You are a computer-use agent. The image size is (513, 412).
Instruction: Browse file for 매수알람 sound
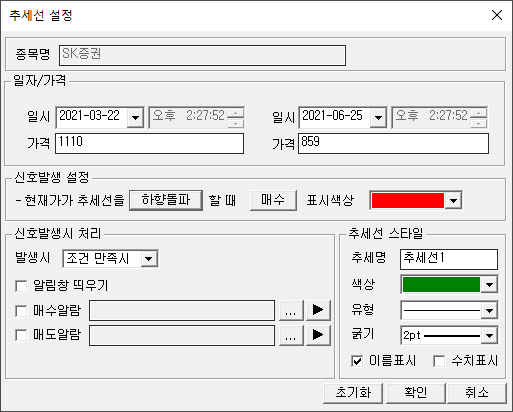291,310
